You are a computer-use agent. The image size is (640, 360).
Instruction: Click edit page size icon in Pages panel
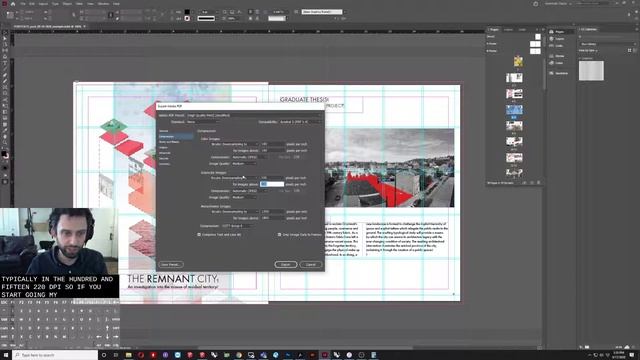[524, 183]
